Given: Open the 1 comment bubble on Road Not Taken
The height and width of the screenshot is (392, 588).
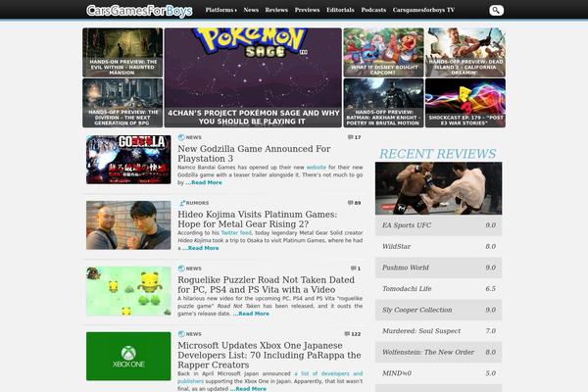Looking at the screenshot, I should 355,269.
